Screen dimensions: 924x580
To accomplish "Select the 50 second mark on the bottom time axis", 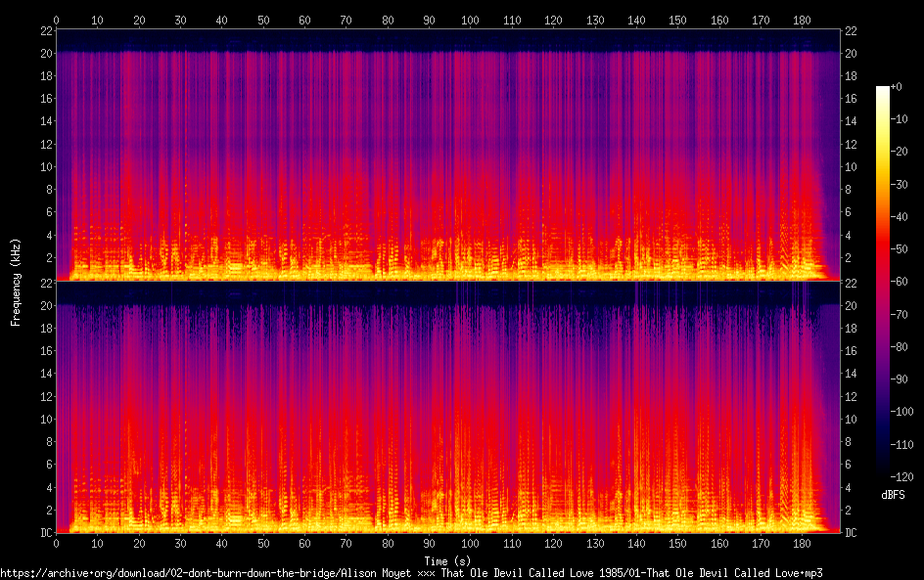I will click(263, 544).
